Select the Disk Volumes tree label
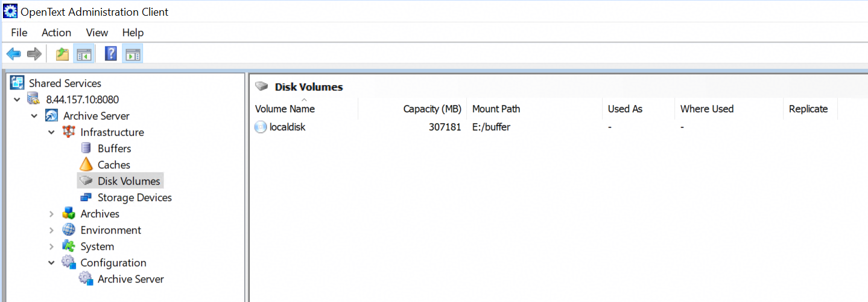This screenshot has height=302, width=868. (129, 181)
